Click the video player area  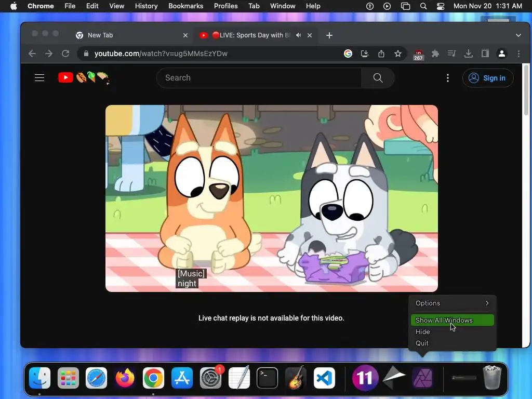coord(271,198)
